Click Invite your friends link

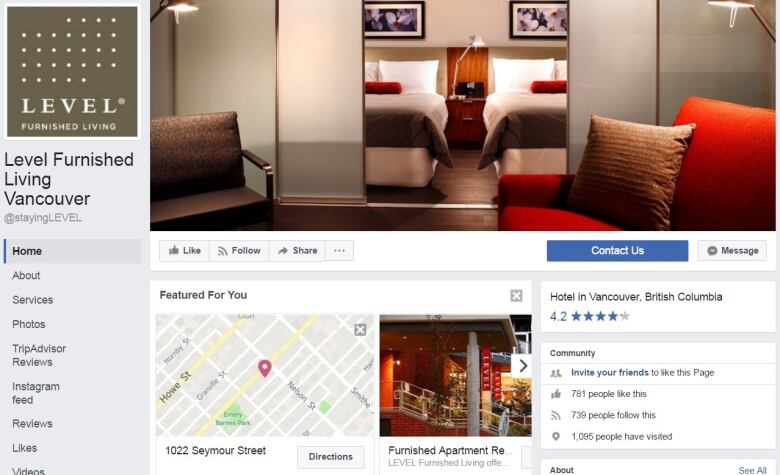[609, 373]
